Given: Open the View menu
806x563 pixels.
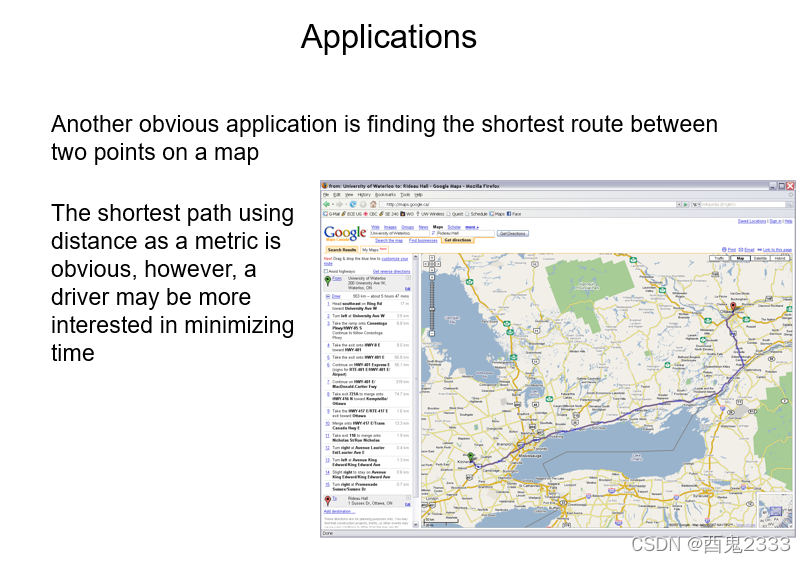Looking at the screenshot, I should coord(349,195).
